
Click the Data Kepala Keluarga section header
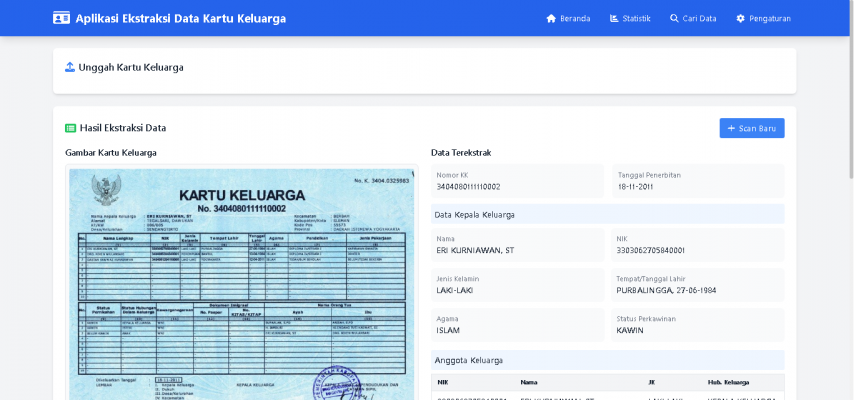tap(607, 214)
